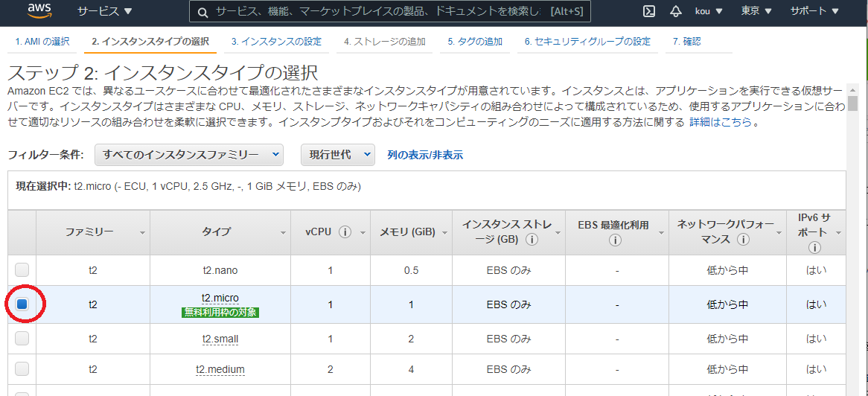The image size is (868, 396).
Task: Click the 列の表示/非表示 link
Action: (x=425, y=155)
